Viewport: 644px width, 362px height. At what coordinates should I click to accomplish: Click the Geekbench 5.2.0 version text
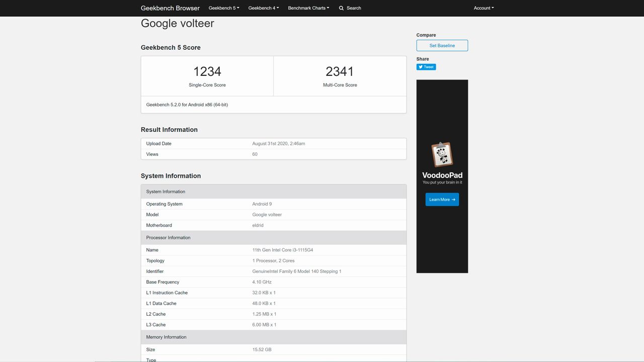187,105
